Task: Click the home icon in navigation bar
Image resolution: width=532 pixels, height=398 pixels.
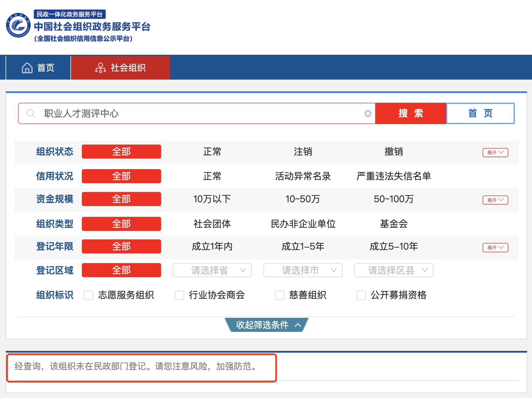Action: tap(27, 68)
